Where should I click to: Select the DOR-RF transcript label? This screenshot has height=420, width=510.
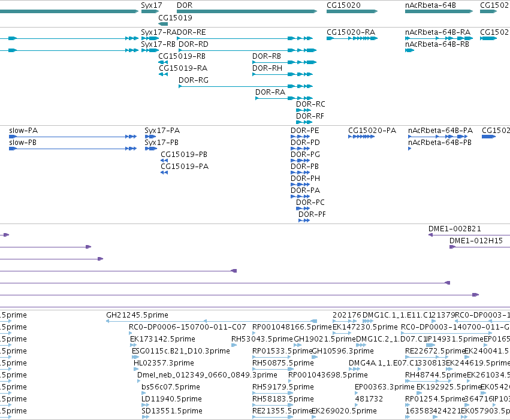click(310, 116)
